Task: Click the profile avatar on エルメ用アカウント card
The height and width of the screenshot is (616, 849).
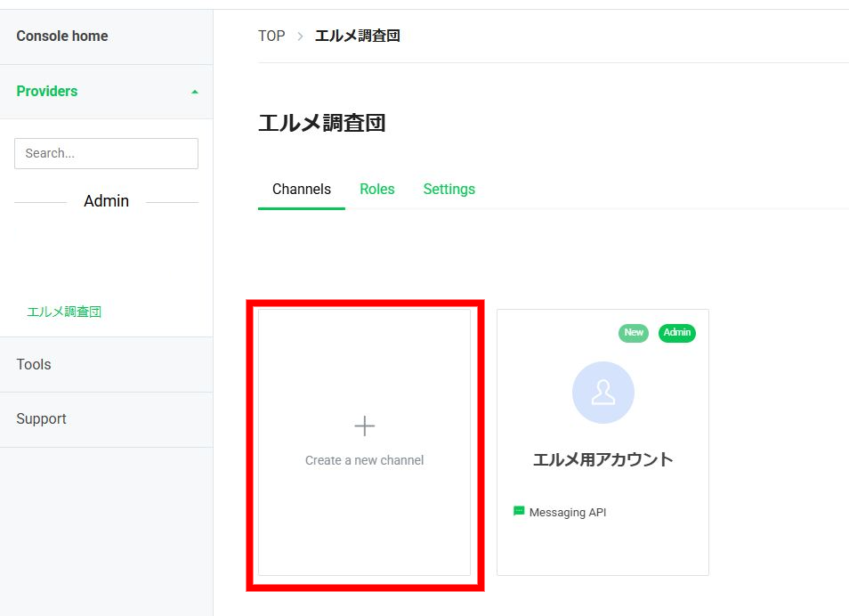Action: [602, 393]
